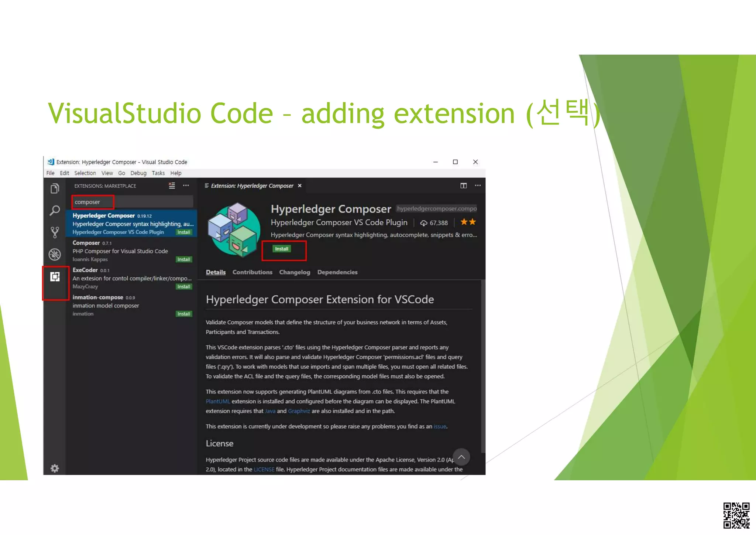Install the PHP Composer extension from list
Viewport: 756px width, 535px height.
pos(183,259)
